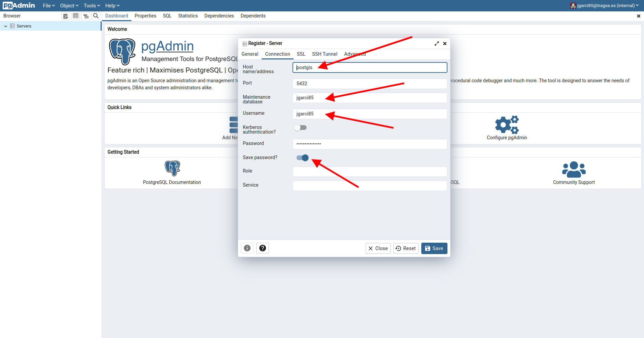Close the Register - Server dialog with X
Screen dimensions: 644x338
445,44
